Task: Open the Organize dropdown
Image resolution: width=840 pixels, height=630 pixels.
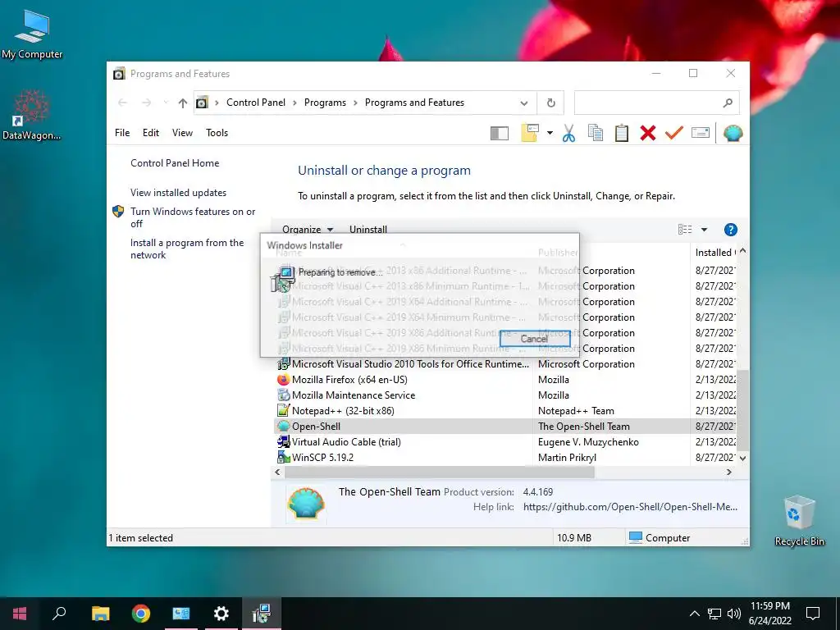Action: [x=308, y=230]
